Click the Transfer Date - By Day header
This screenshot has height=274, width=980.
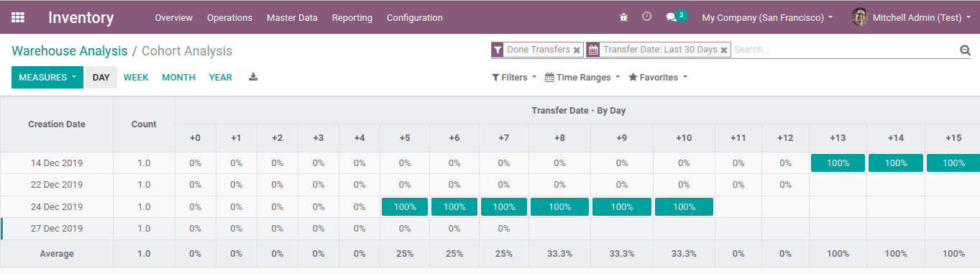point(577,111)
